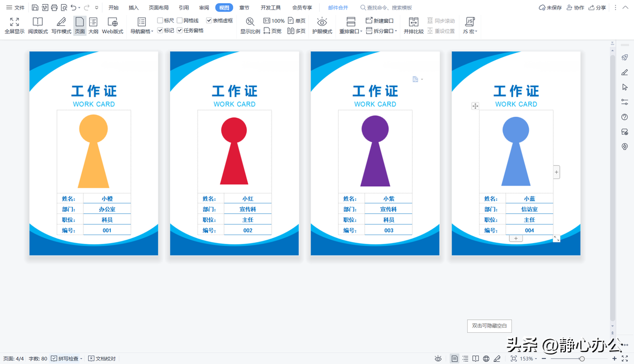Screen dimensions: 634x364
Task: Select 多页 multiple pages view
Action: (x=296, y=31)
